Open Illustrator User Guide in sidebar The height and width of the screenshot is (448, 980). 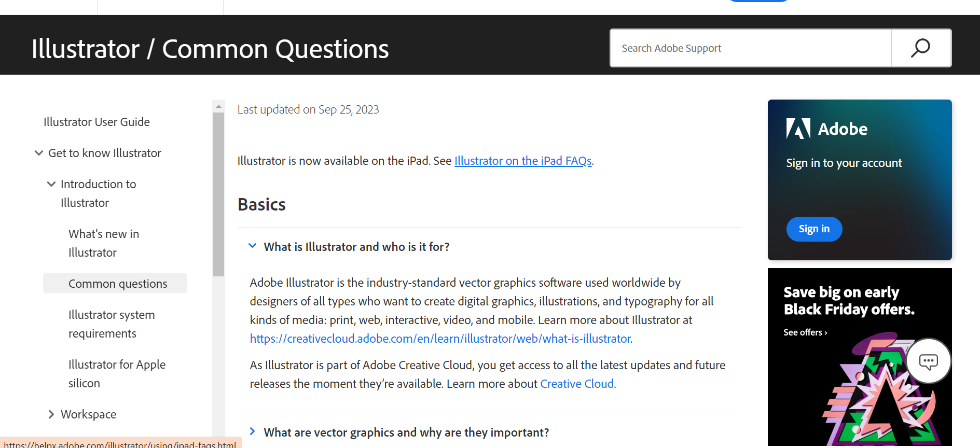click(x=96, y=122)
